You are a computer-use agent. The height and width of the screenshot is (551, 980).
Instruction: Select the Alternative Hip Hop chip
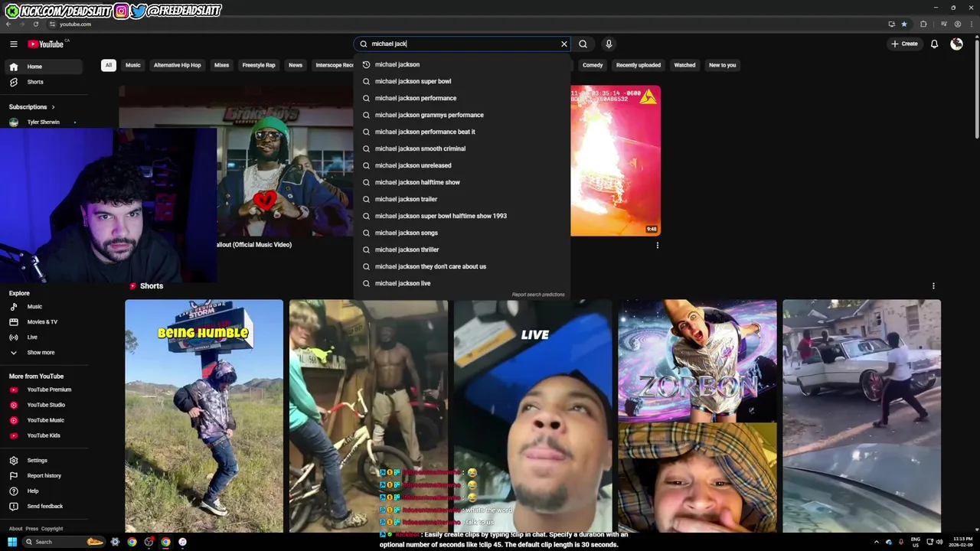(x=178, y=65)
